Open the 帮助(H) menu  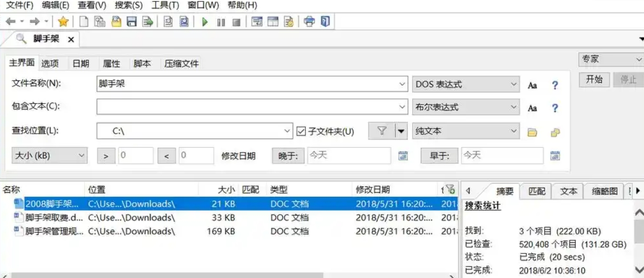(x=242, y=5)
